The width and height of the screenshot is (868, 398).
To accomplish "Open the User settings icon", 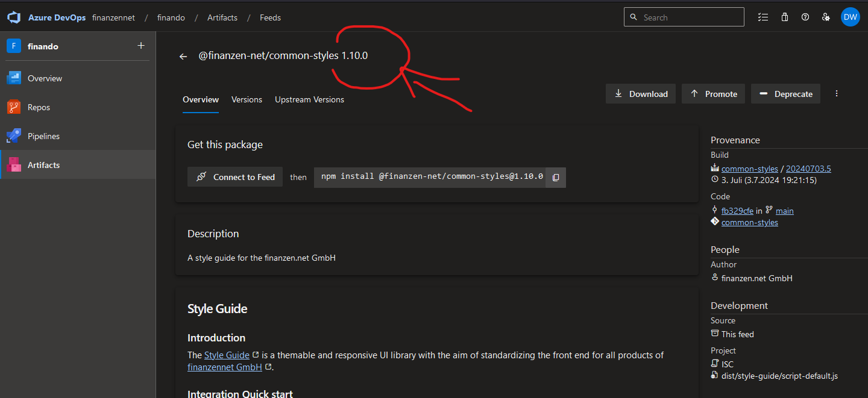I will 826,17.
